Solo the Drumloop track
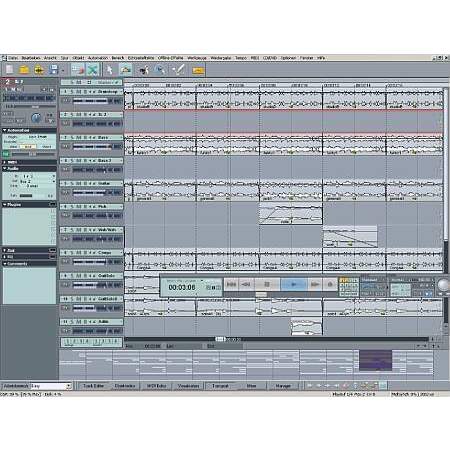This screenshot has width=450, height=450. tap(71, 91)
